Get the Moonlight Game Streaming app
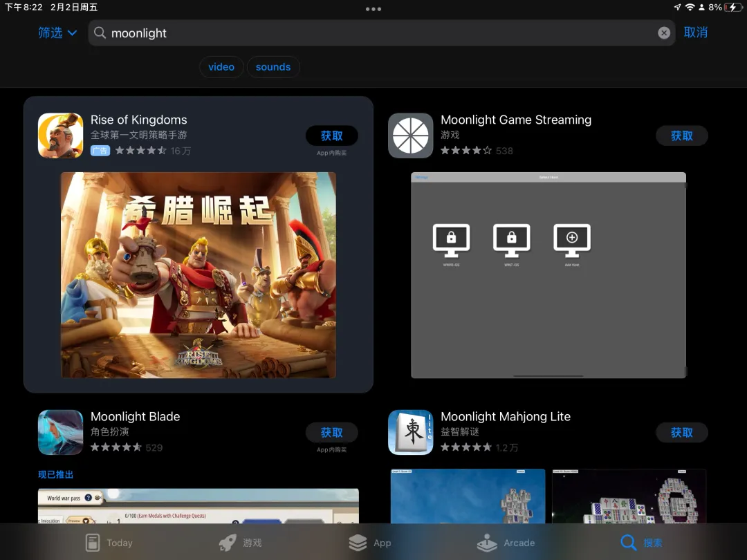 tap(681, 136)
